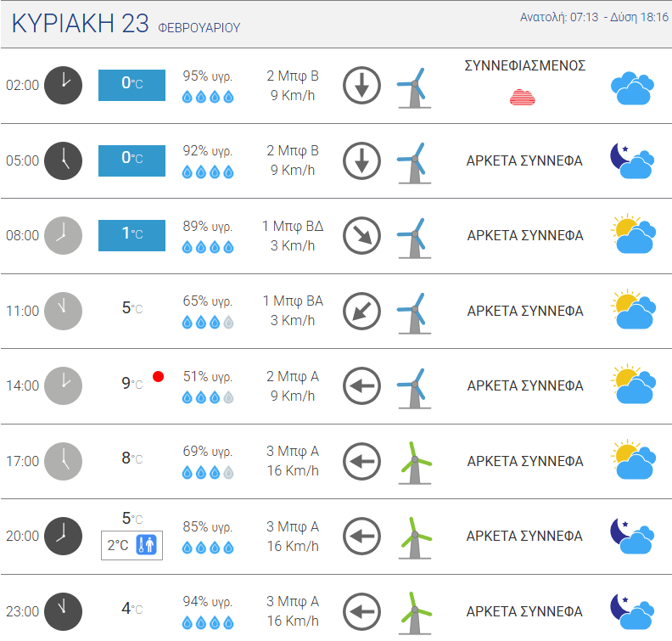This screenshot has height=641, width=672.
Task: Click the ΚΥΡΙΑΚΗ 23 date heading
Action: (x=80, y=23)
